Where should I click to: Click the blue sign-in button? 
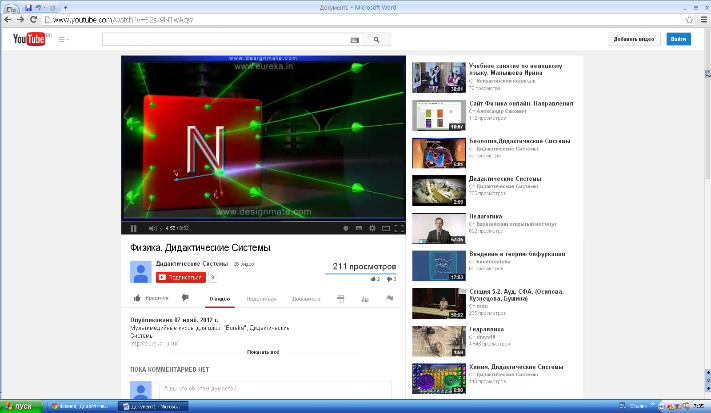(x=678, y=39)
